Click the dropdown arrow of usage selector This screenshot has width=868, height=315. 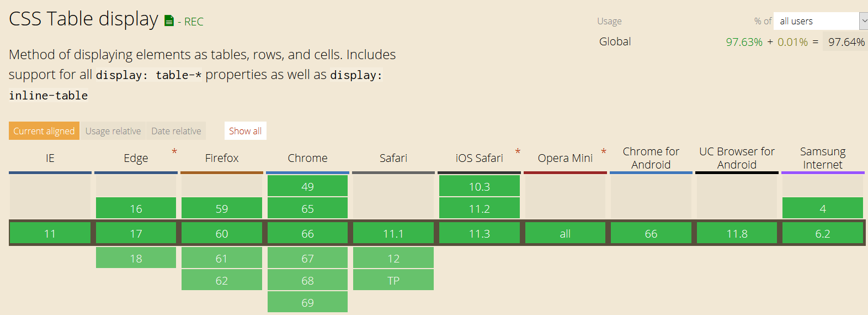pos(864,21)
